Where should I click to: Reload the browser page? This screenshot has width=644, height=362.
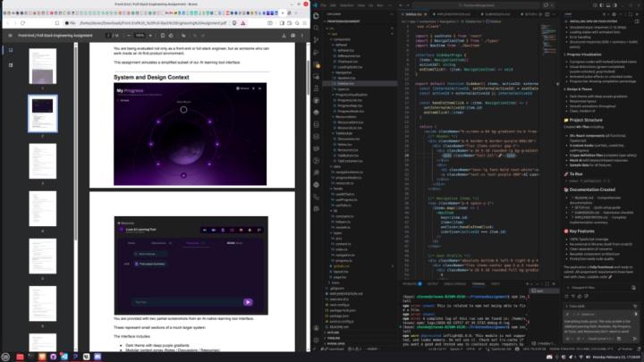pyautogui.click(x=23, y=23)
